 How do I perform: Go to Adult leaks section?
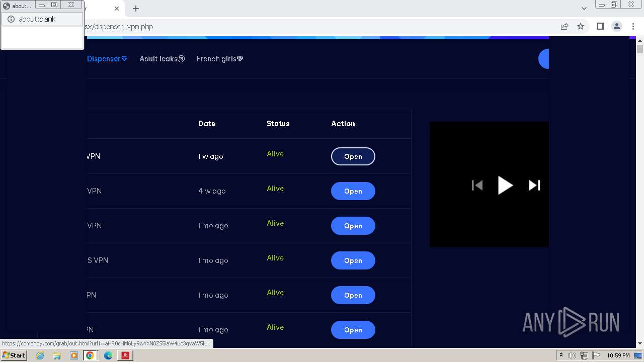point(162,59)
